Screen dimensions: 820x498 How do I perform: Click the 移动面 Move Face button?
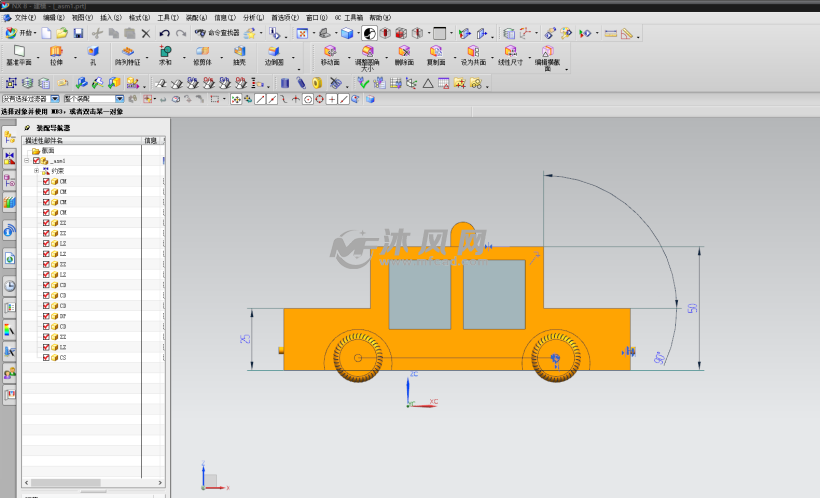(330, 56)
